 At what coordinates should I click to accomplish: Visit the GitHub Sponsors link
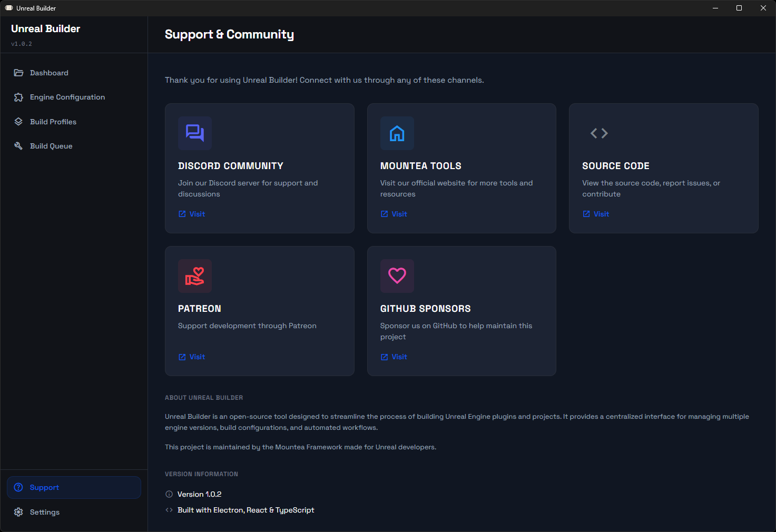coord(394,357)
